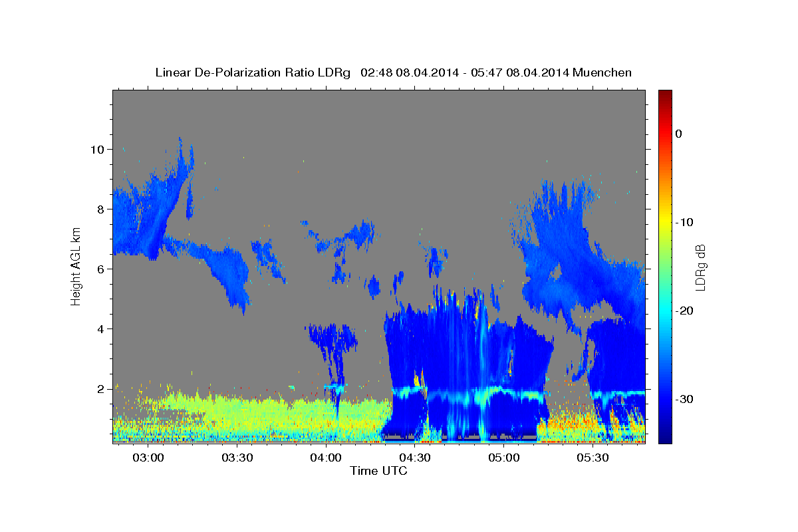
Task: Click the '05:30' time tick label
Action: tap(593, 458)
